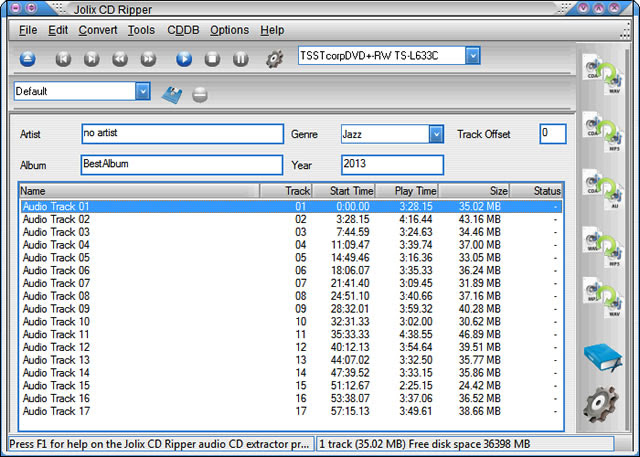This screenshot has height=457, width=640.
Task: Click the Album field containing BestAlbum
Action: pyautogui.click(x=182, y=165)
